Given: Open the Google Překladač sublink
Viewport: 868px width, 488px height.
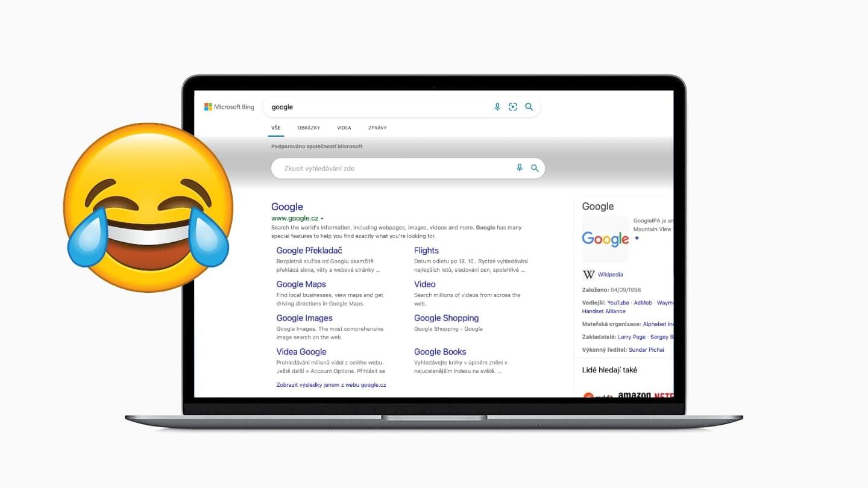Looking at the screenshot, I should [309, 251].
